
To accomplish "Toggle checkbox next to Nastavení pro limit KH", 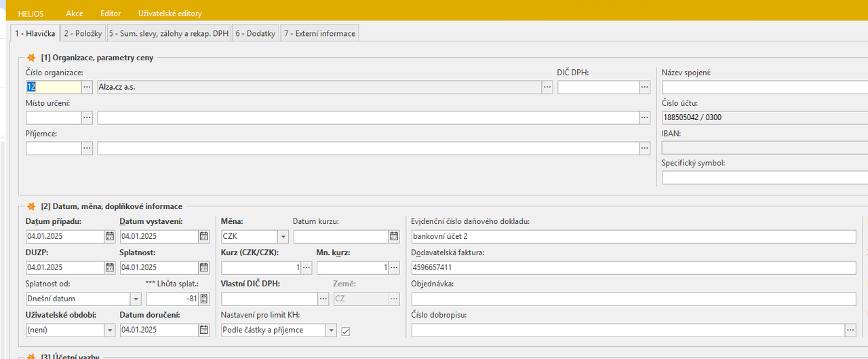I will pyautogui.click(x=346, y=331).
